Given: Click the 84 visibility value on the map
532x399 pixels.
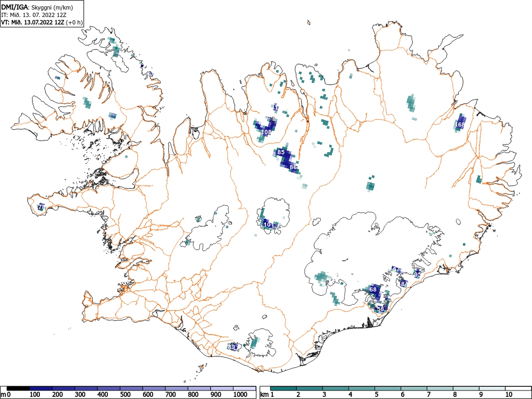Looking at the screenshot, I should [404, 284].
